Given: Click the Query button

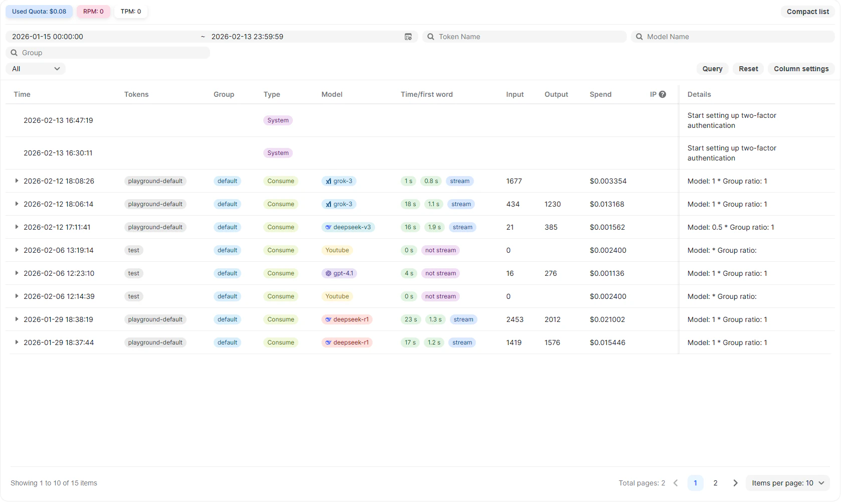Looking at the screenshot, I should point(712,69).
